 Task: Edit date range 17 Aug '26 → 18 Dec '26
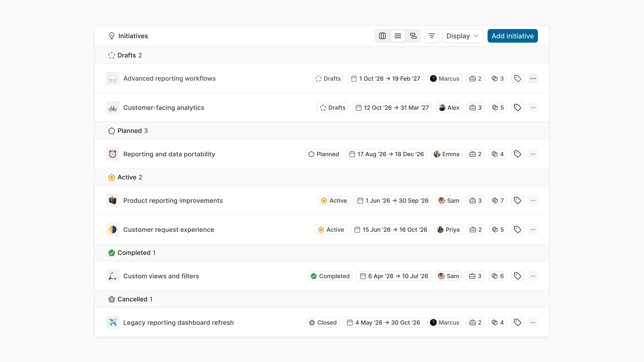[386, 154]
